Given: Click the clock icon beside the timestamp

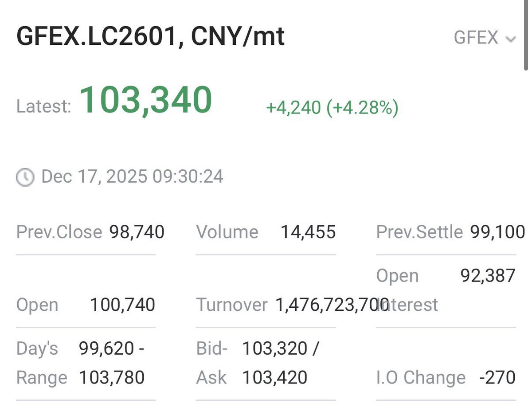Looking at the screenshot, I should pos(25,177).
